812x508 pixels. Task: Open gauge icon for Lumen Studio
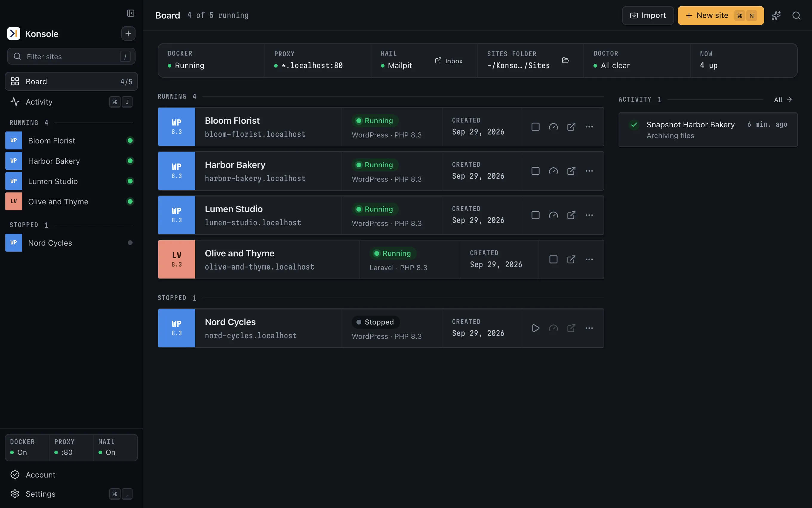pos(553,215)
